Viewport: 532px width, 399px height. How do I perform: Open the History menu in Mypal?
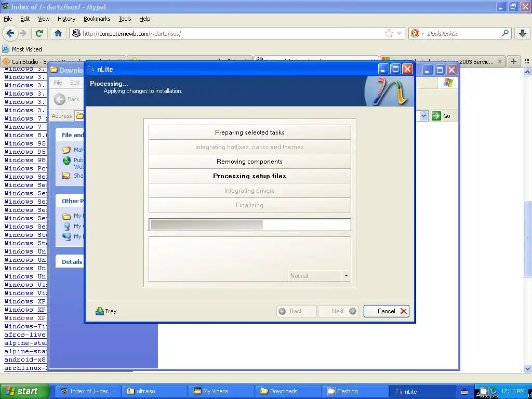click(x=66, y=19)
